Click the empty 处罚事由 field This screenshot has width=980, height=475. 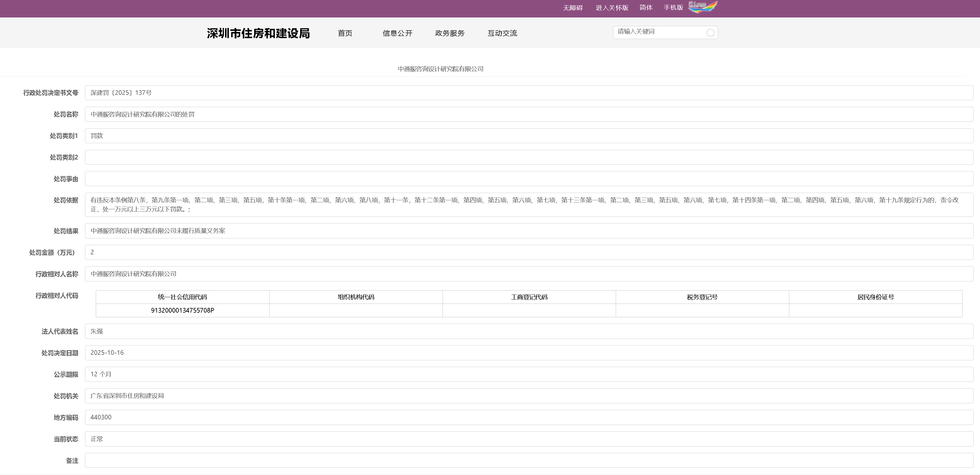[x=529, y=179]
